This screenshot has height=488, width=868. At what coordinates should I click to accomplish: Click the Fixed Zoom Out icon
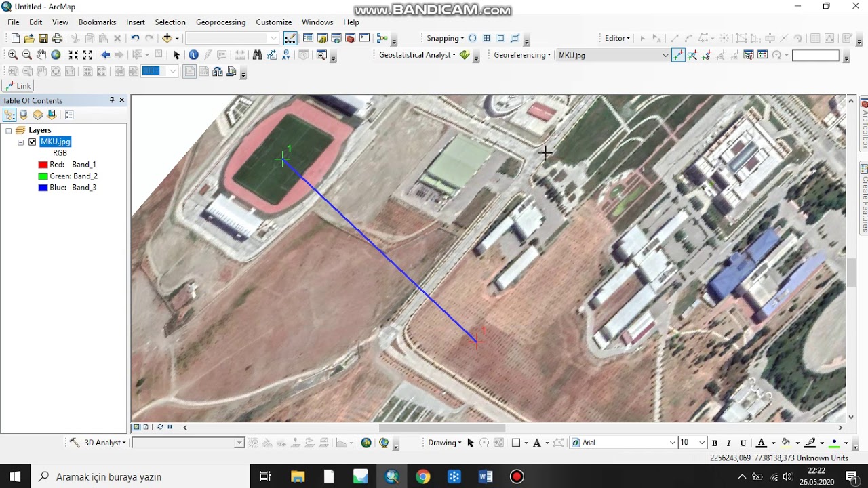pos(87,55)
